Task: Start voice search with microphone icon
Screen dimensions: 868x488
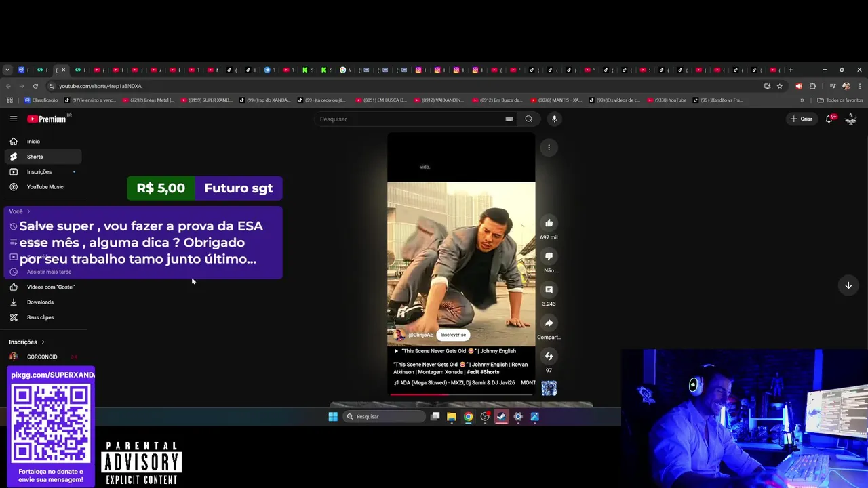Action: (554, 119)
